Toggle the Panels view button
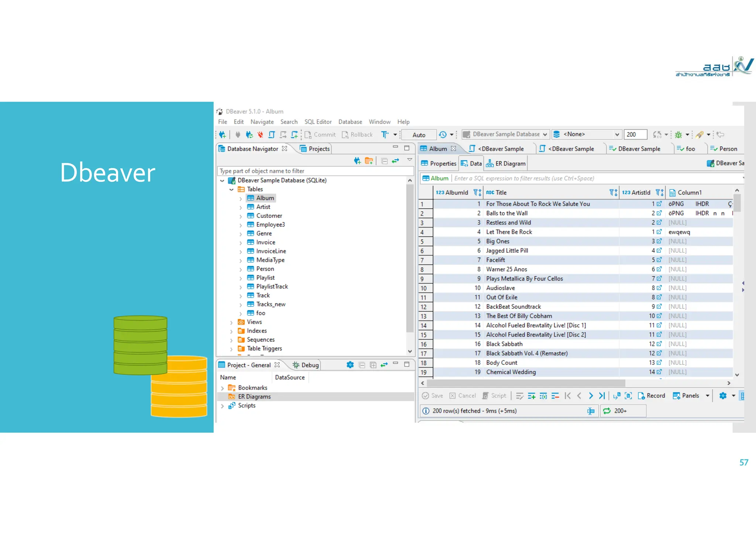The height and width of the screenshot is (535, 756). point(686,396)
